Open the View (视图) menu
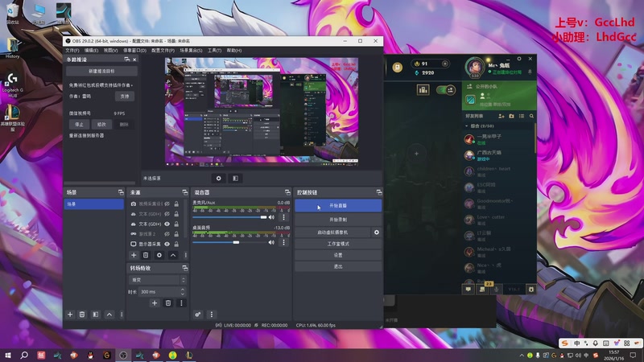 coord(110,51)
